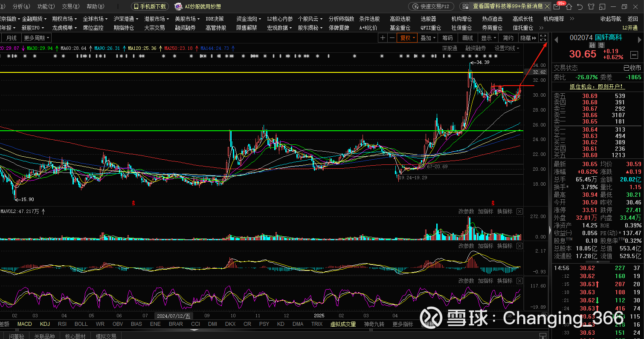Click the undo/back arrow icon in title bar
This screenshot has width=644, height=339.
[x=580, y=6]
